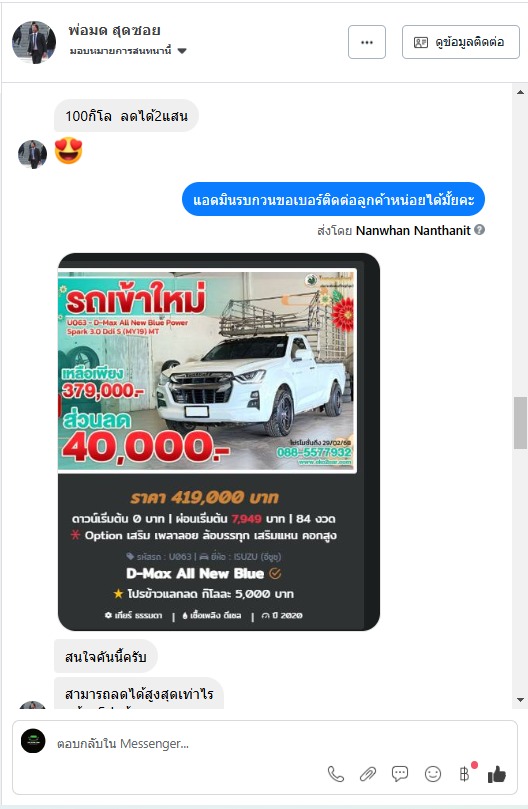Image resolution: width=528 pixels, height=809 pixels.
Task: Click the baht payment request icon
Action: coord(465,773)
